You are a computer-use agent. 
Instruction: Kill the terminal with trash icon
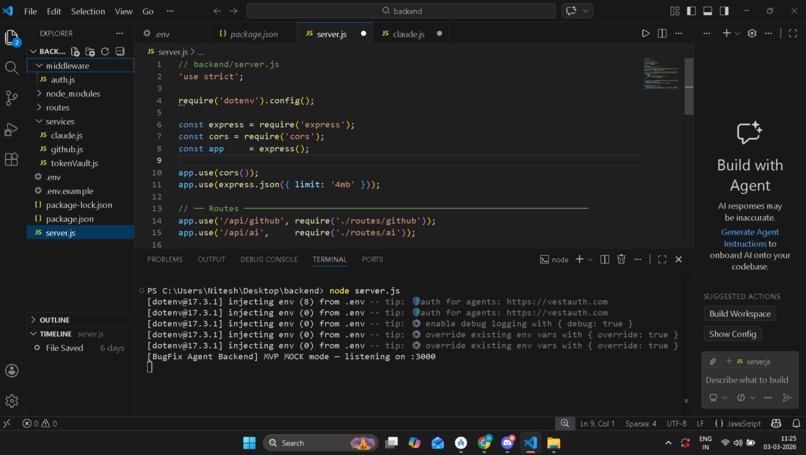tap(621, 259)
